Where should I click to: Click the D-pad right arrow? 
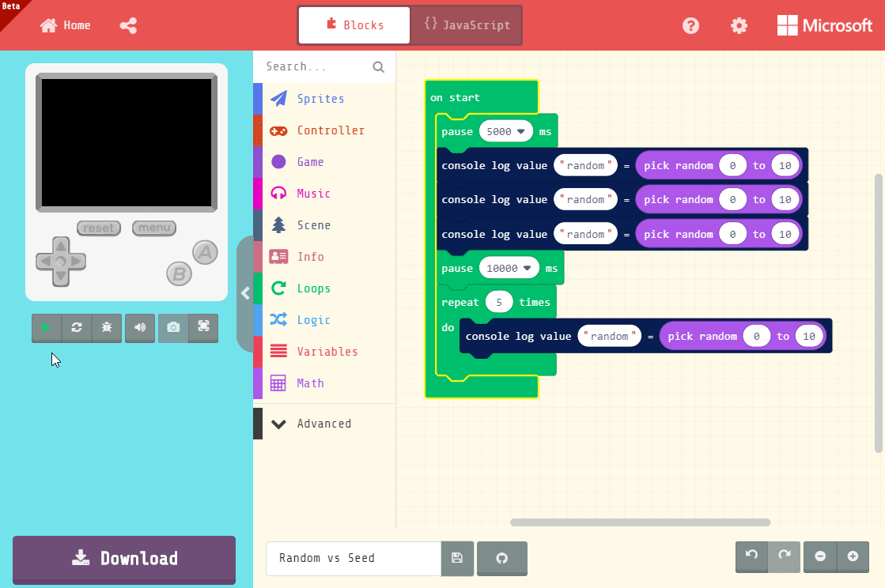tap(78, 262)
